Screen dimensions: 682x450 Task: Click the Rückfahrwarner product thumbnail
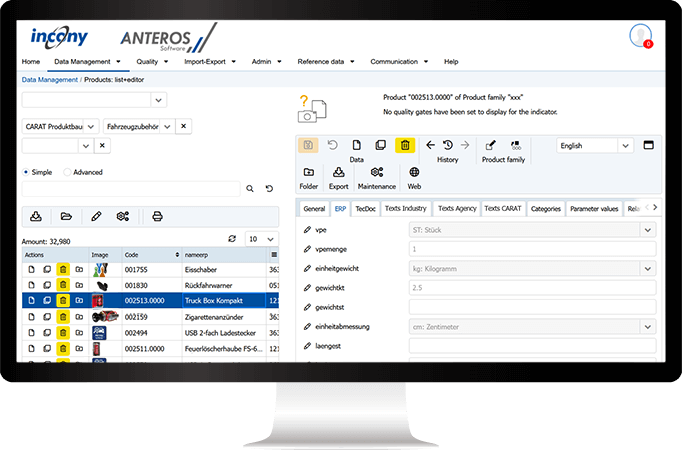(102, 286)
